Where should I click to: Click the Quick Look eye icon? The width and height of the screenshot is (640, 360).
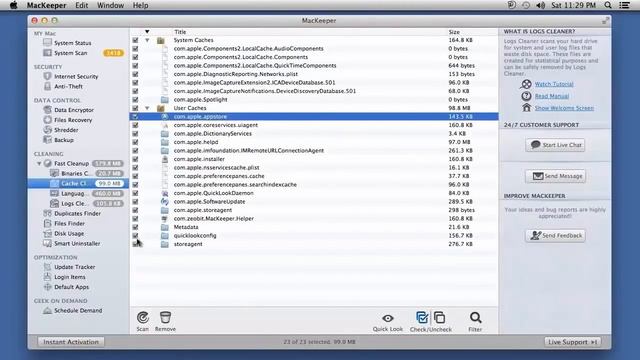(x=388, y=318)
